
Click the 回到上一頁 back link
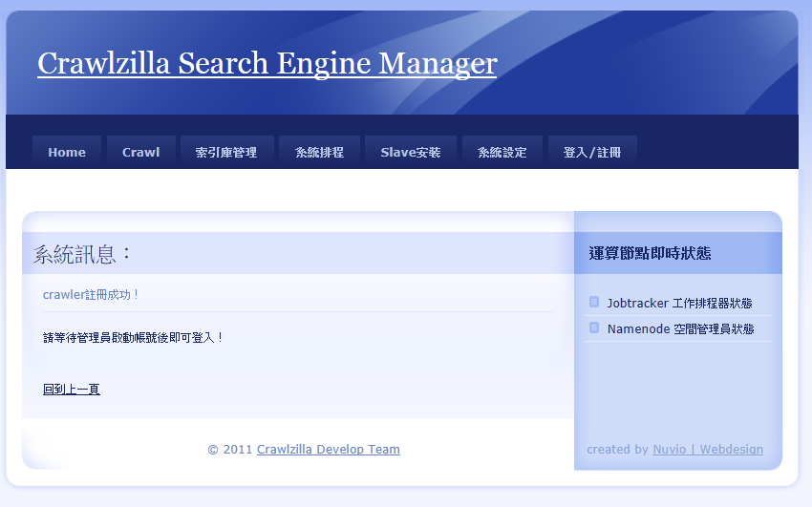72,389
